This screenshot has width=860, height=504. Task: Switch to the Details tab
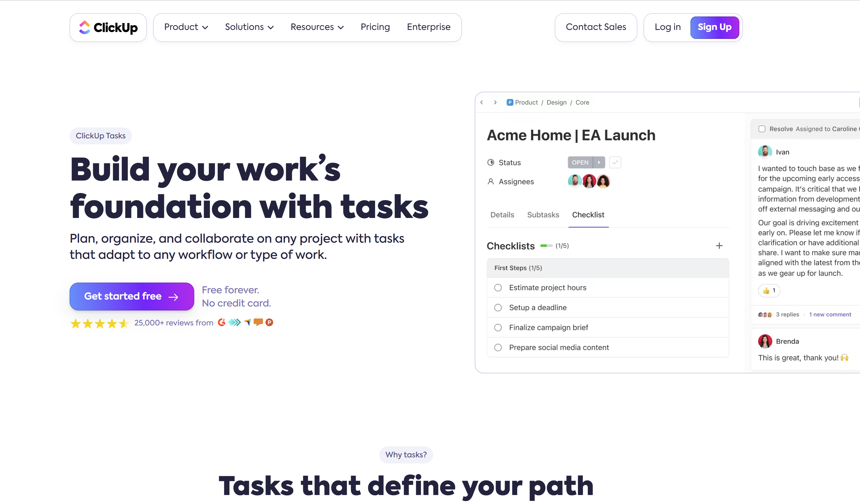click(502, 214)
